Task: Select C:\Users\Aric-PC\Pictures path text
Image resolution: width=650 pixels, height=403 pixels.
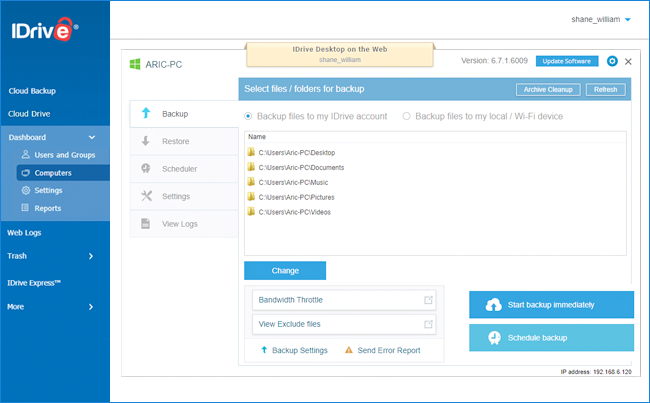Action: (x=296, y=197)
